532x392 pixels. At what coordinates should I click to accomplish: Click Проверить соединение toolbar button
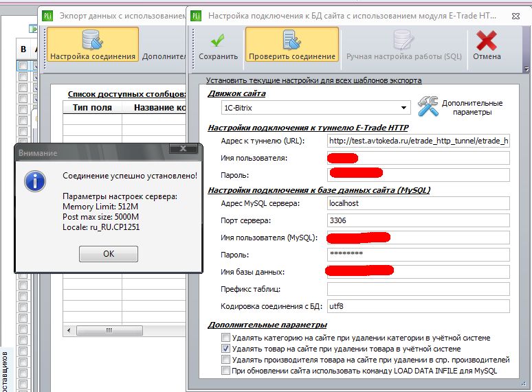[292, 45]
